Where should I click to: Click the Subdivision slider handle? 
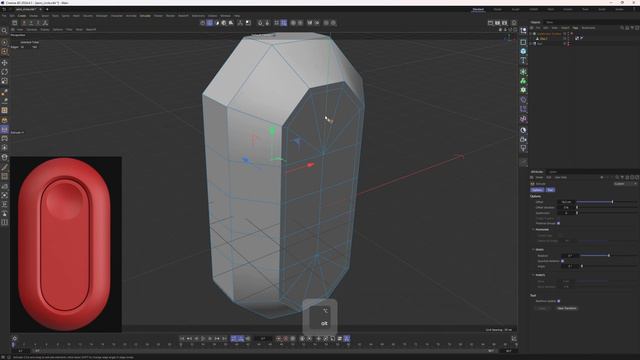pos(577,213)
